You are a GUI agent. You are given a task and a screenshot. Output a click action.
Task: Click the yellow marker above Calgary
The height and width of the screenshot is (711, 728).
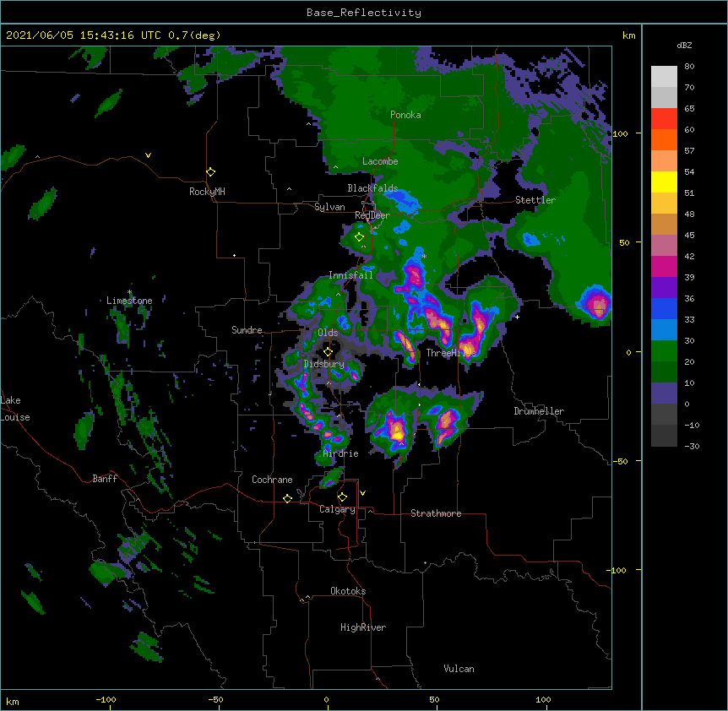[342, 497]
